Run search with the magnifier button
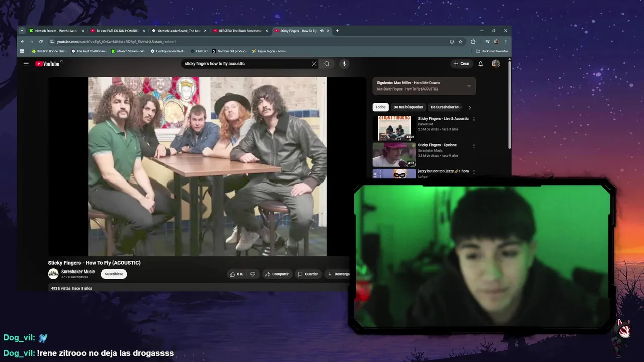Screen dimensions: 644x362 (327, 64)
